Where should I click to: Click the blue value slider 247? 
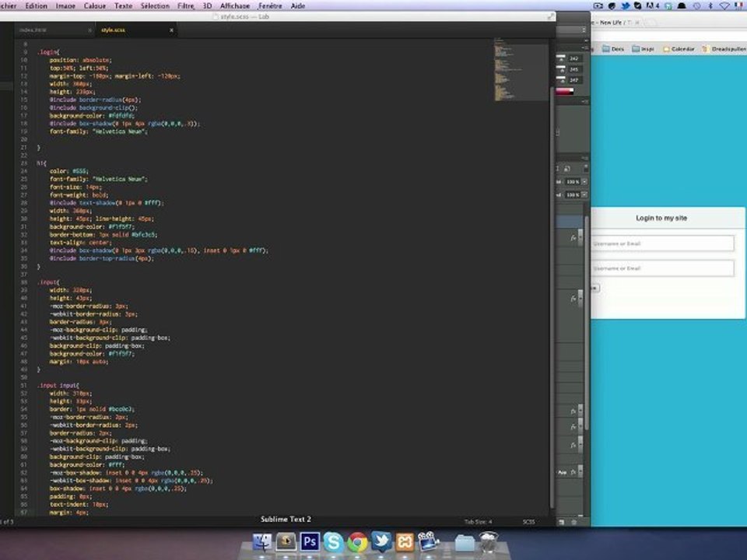pos(561,80)
